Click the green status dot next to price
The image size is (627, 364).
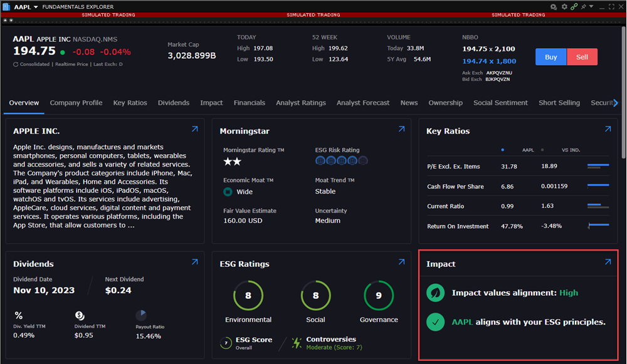62,52
